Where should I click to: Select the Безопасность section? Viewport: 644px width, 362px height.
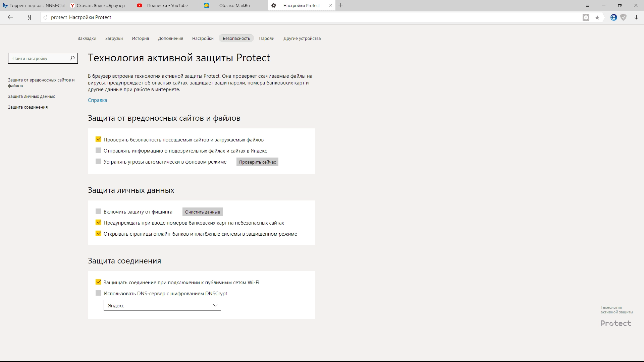tap(236, 39)
